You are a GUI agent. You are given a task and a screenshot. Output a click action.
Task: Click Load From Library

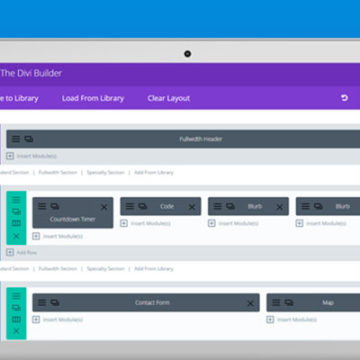pyautogui.click(x=93, y=98)
